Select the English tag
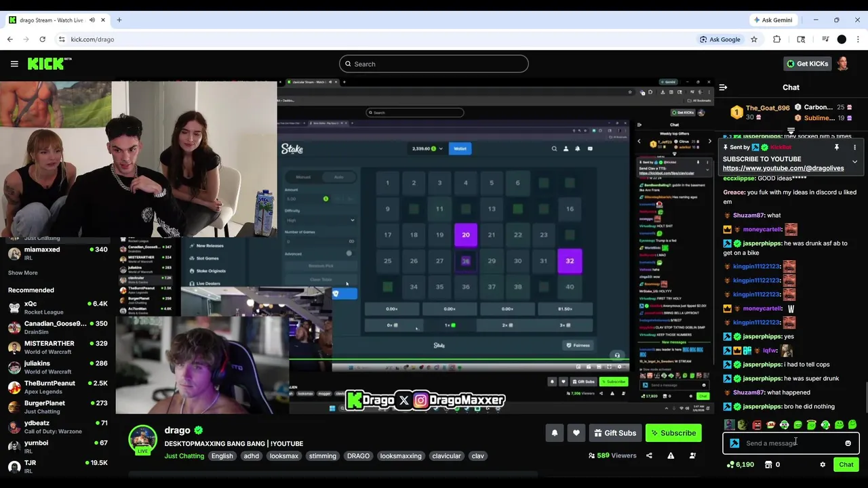 tap(222, 456)
